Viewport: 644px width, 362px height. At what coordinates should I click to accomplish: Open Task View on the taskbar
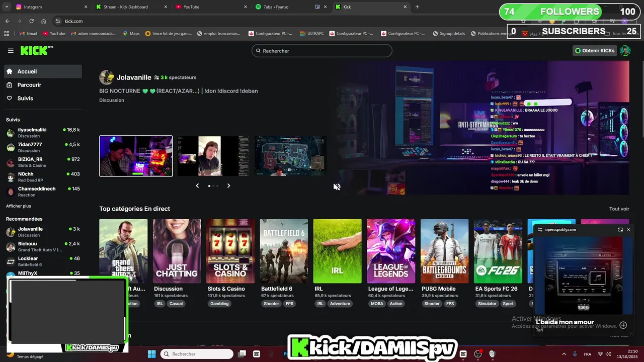point(242,354)
